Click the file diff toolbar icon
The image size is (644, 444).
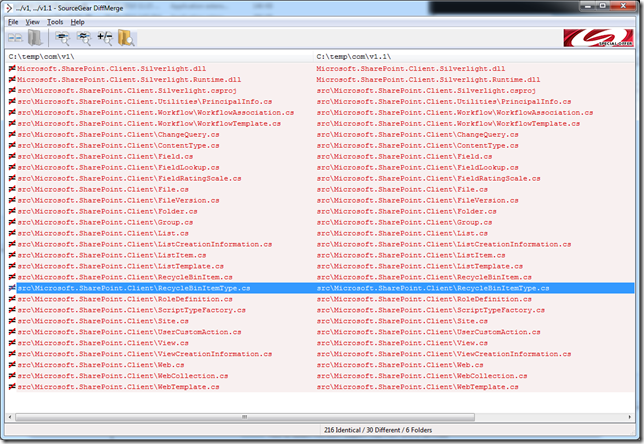pos(16,38)
